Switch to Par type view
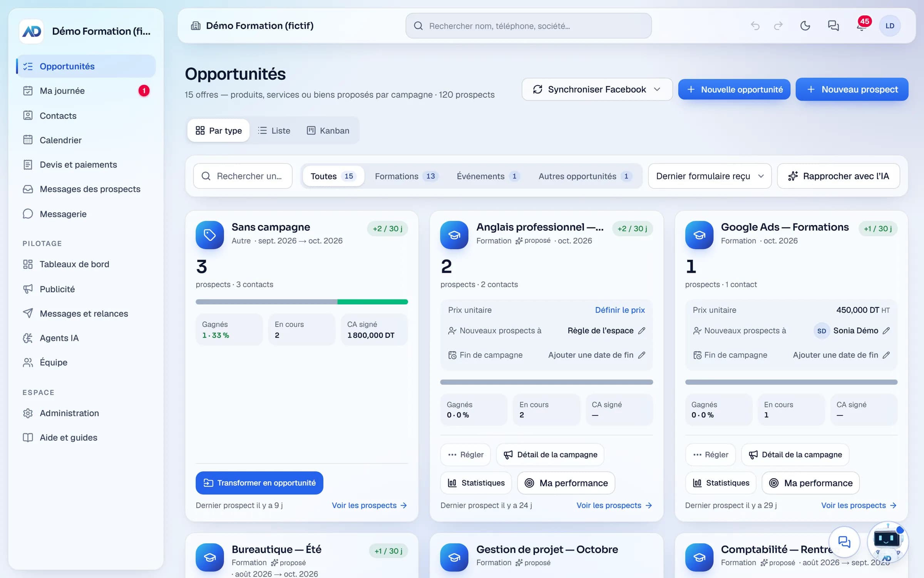Viewport: 924px width, 578px height. [218, 131]
